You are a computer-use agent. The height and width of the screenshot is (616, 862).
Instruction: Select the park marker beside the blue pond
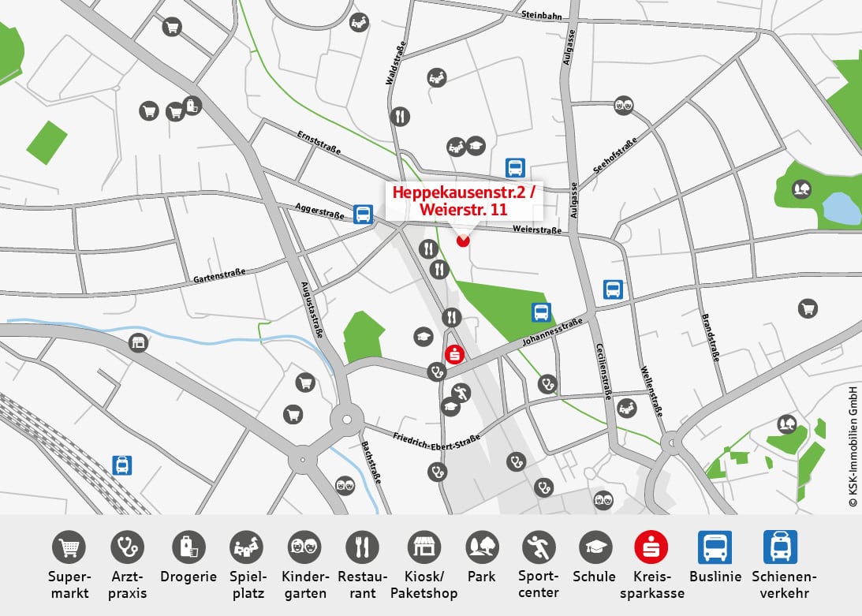click(801, 189)
